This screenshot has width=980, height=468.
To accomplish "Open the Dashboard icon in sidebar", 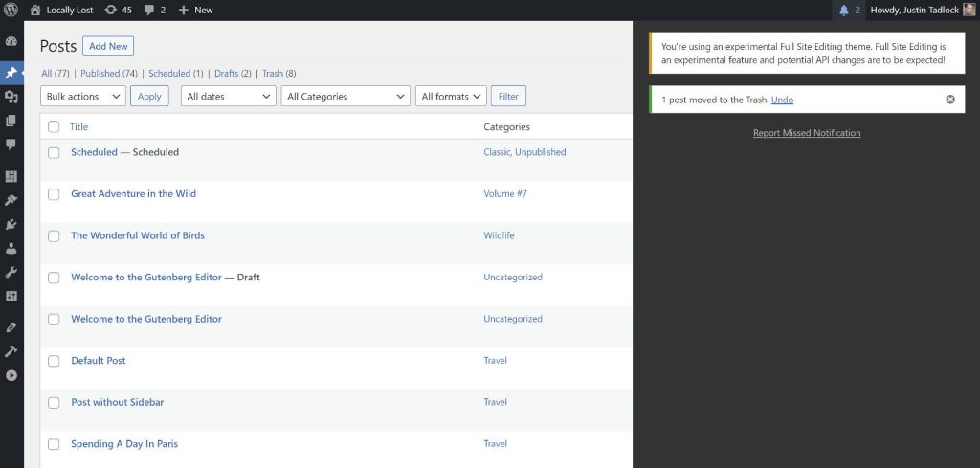I will [x=11, y=42].
